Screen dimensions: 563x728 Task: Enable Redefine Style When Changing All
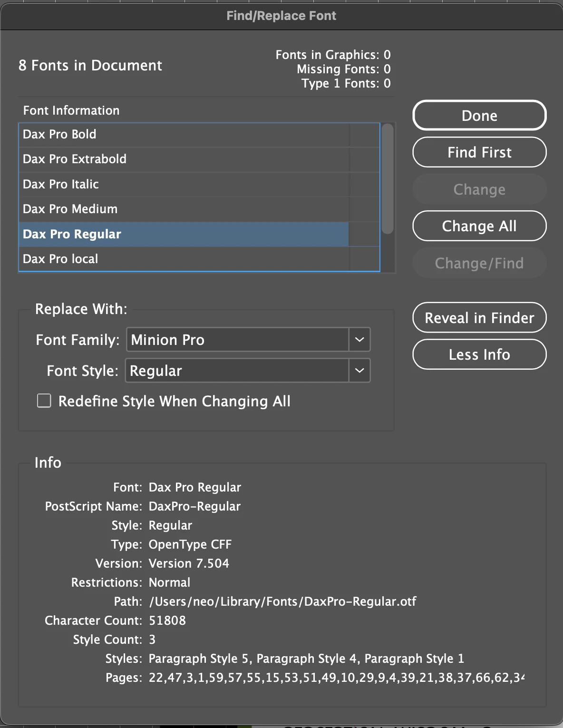point(44,401)
